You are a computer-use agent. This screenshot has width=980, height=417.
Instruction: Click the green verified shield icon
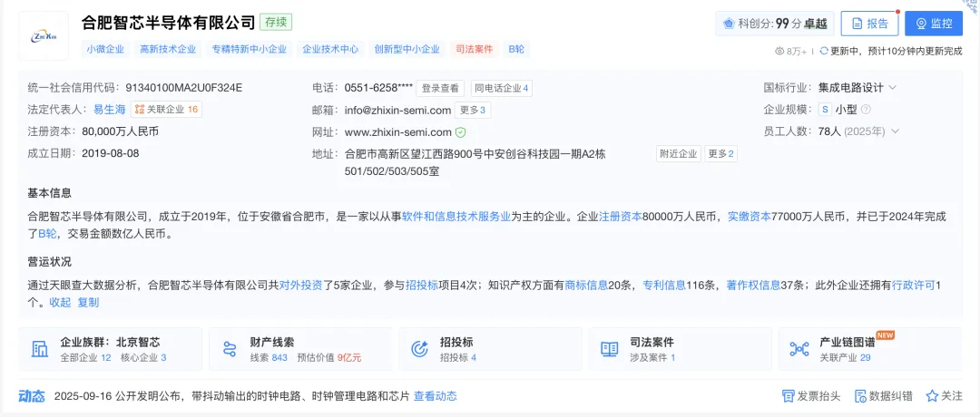tap(461, 132)
